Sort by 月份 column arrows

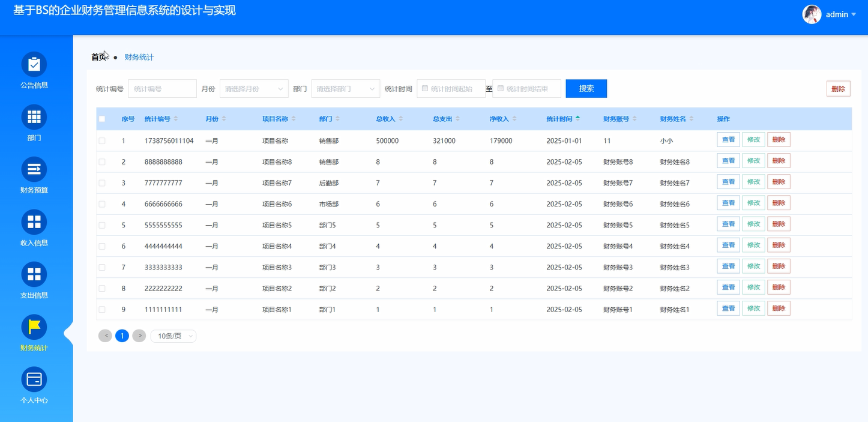(224, 119)
